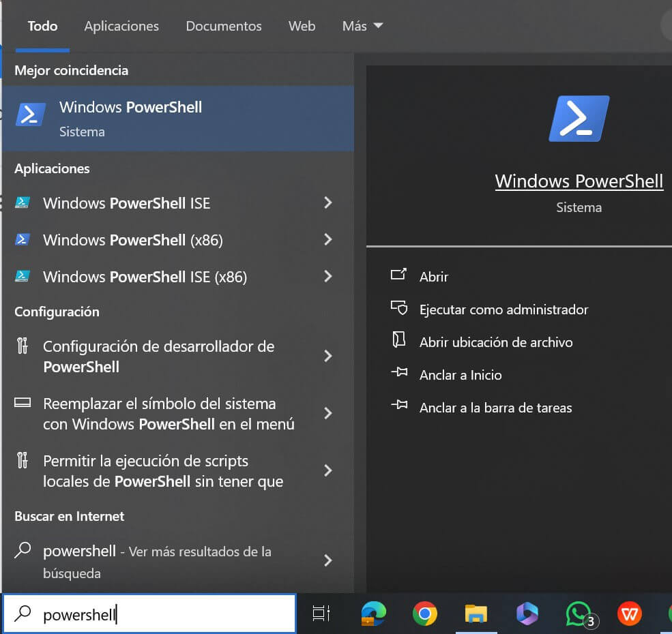The height and width of the screenshot is (634, 672).
Task: Click the Abrir action link
Action: 434,277
